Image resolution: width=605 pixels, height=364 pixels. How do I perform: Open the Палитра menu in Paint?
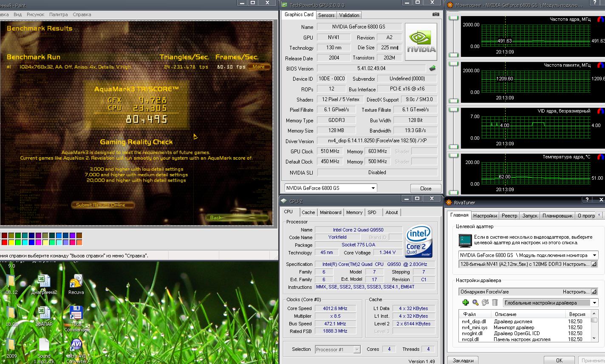(58, 14)
